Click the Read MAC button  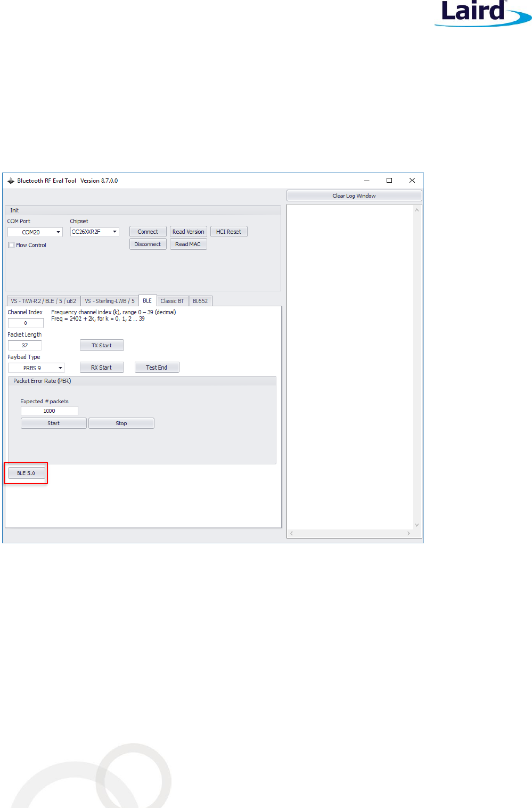tap(189, 244)
